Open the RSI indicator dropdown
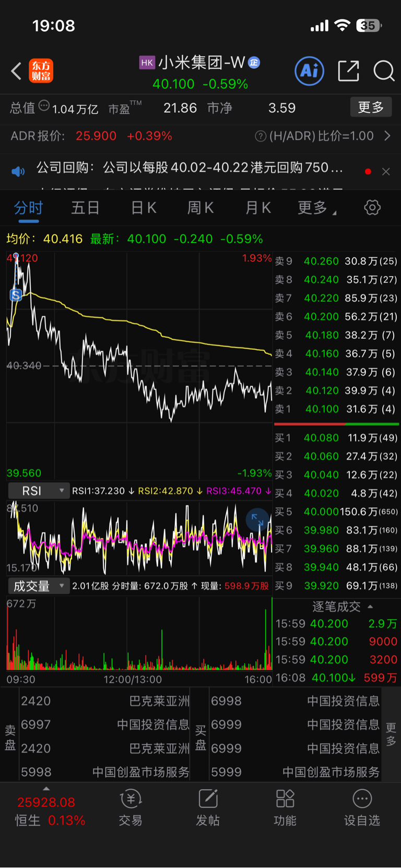The width and height of the screenshot is (401, 868). click(x=38, y=491)
